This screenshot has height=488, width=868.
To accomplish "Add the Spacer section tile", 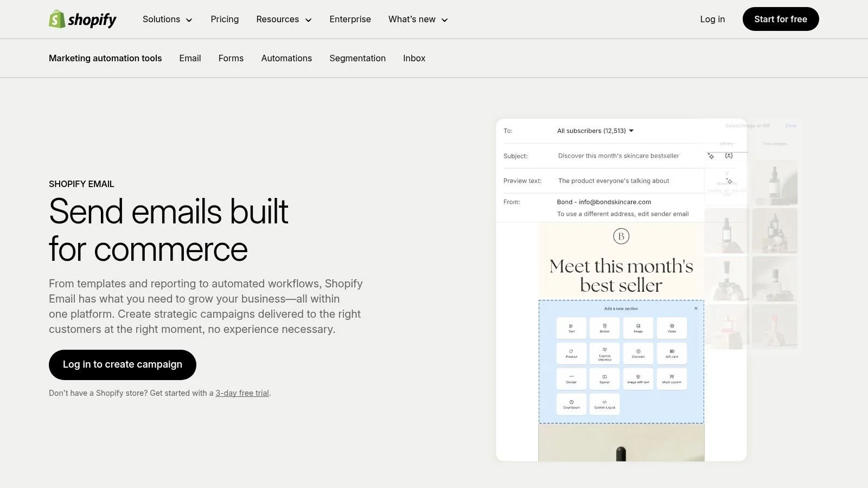I will click(604, 379).
